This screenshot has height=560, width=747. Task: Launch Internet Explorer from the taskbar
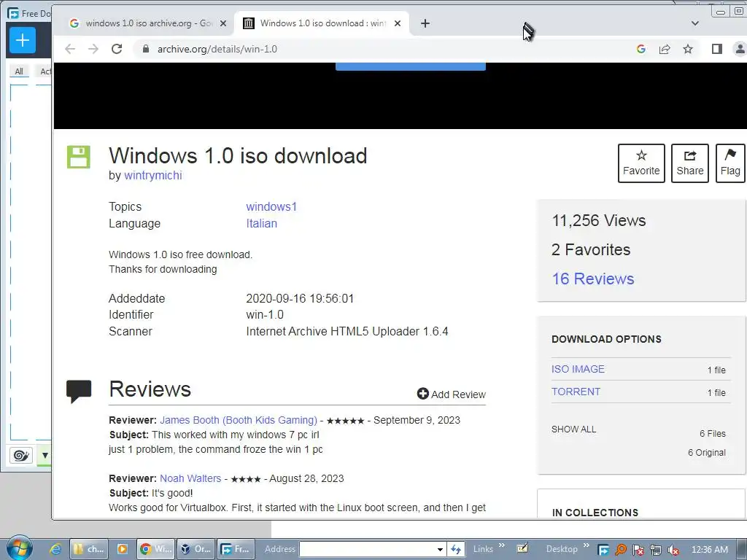pyautogui.click(x=55, y=549)
